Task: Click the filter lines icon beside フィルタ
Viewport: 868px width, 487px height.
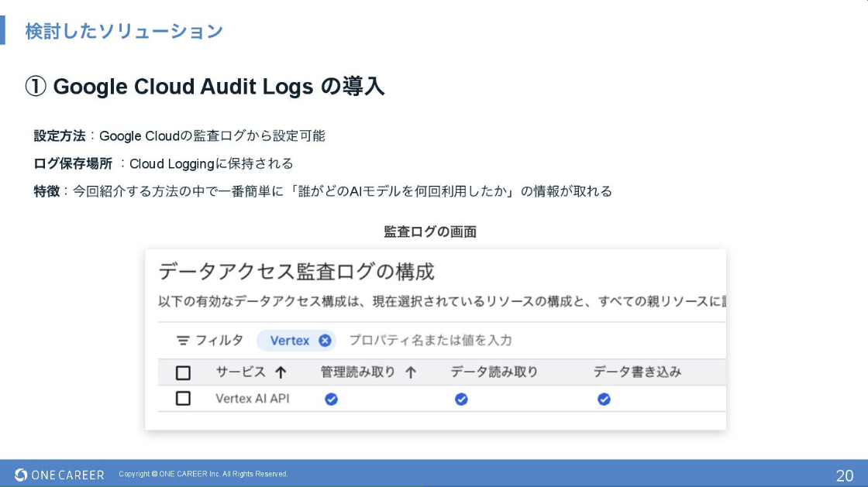Action: tap(183, 341)
